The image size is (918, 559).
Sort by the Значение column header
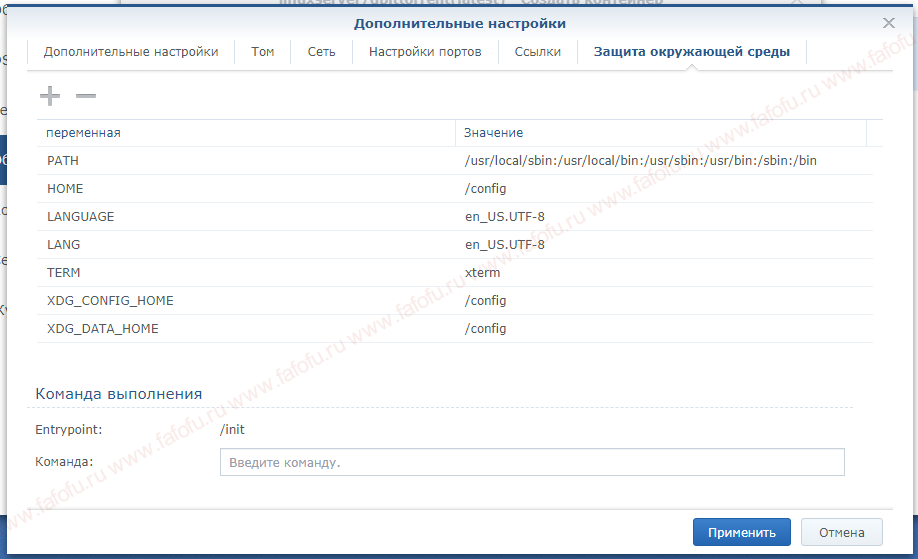click(660, 133)
